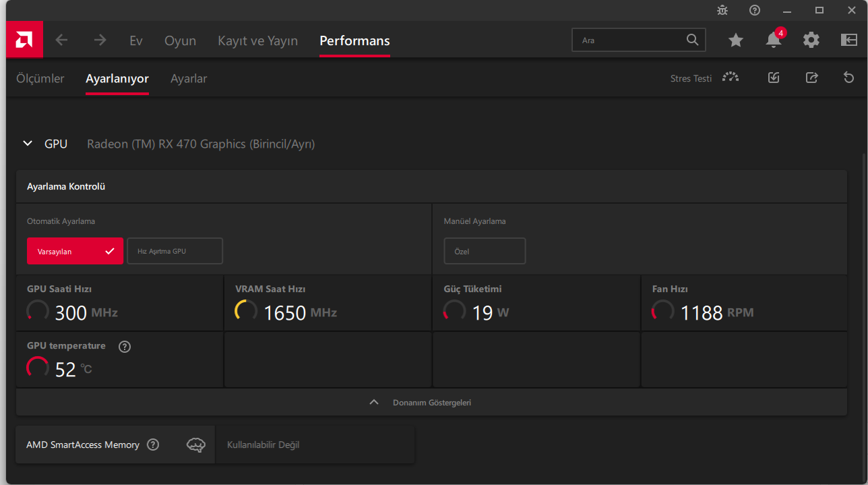Image resolution: width=868 pixels, height=485 pixels.
Task: Switch to the Oyun tab
Action: click(180, 40)
